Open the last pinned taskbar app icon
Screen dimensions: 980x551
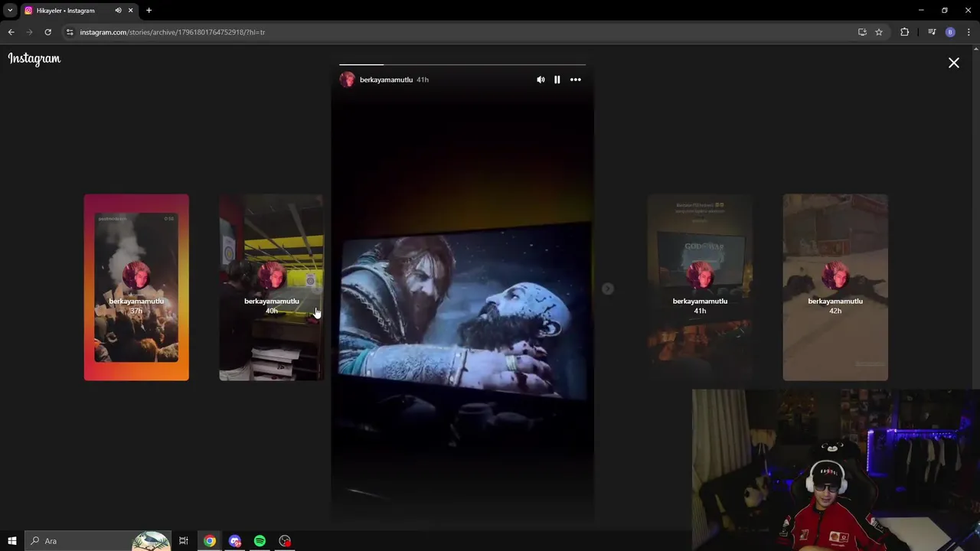coord(285,541)
